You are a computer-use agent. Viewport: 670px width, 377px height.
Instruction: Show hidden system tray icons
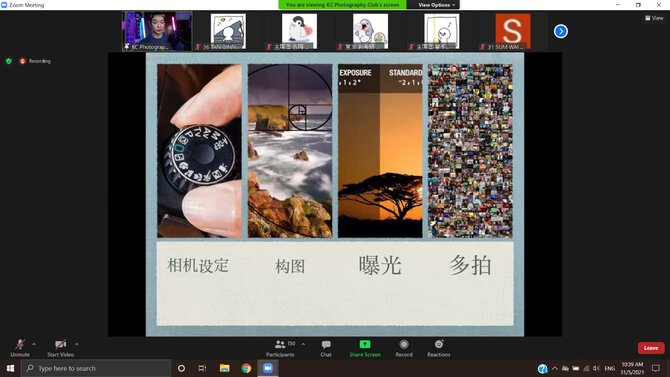point(555,368)
